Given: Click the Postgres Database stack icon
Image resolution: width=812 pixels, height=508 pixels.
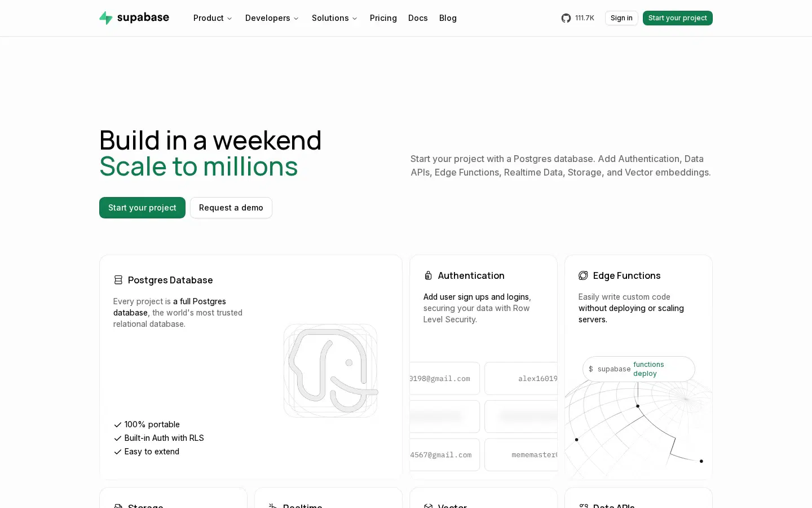Looking at the screenshot, I should [118, 280].
